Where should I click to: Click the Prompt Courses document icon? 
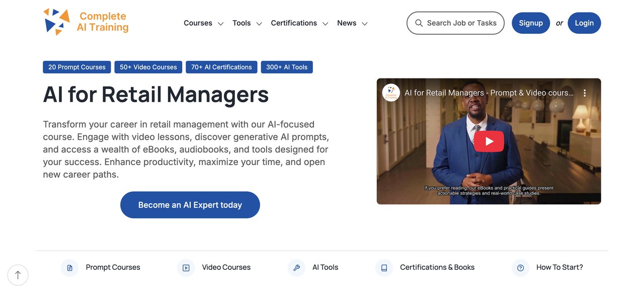(69, 268)
